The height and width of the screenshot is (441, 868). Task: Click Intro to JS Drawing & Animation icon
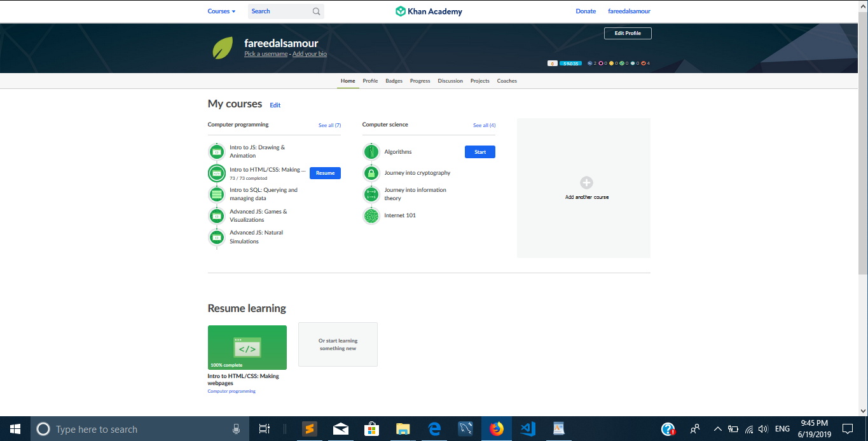click(216, 152)
